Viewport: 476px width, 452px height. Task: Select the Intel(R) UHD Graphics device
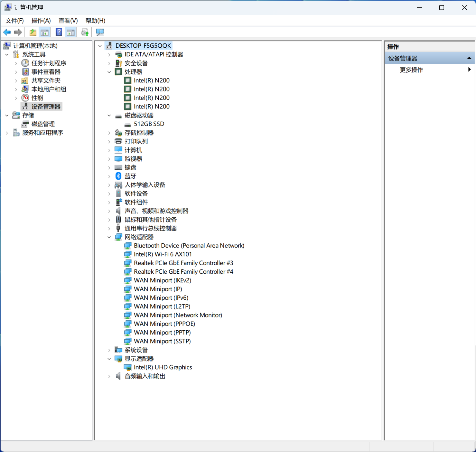(x=163, y=367)
